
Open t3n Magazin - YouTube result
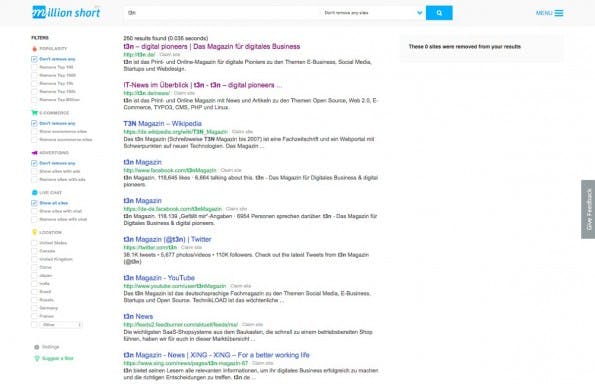pos(159,278)
